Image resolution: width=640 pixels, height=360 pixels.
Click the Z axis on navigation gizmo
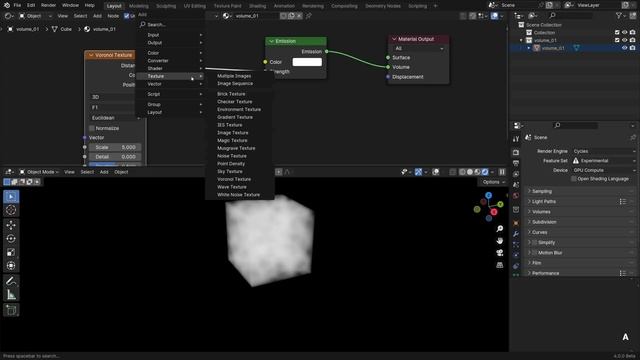[x=489, y=196]
